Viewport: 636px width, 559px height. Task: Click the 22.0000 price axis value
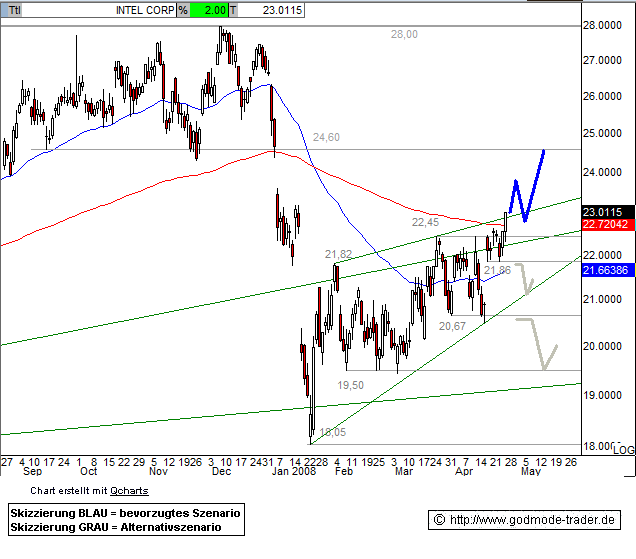pos(602,255)
